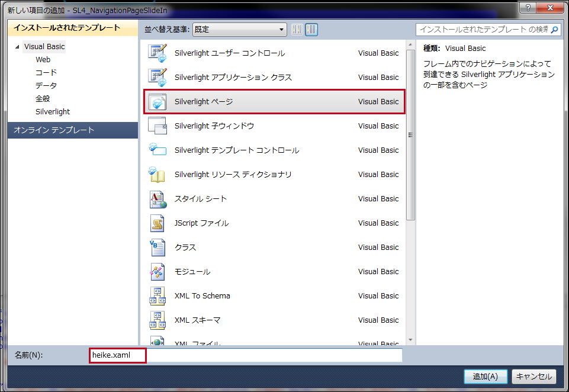Collapse the Visual Basic tree node
This screenshot has width=569, height=392.
[17, 47]
